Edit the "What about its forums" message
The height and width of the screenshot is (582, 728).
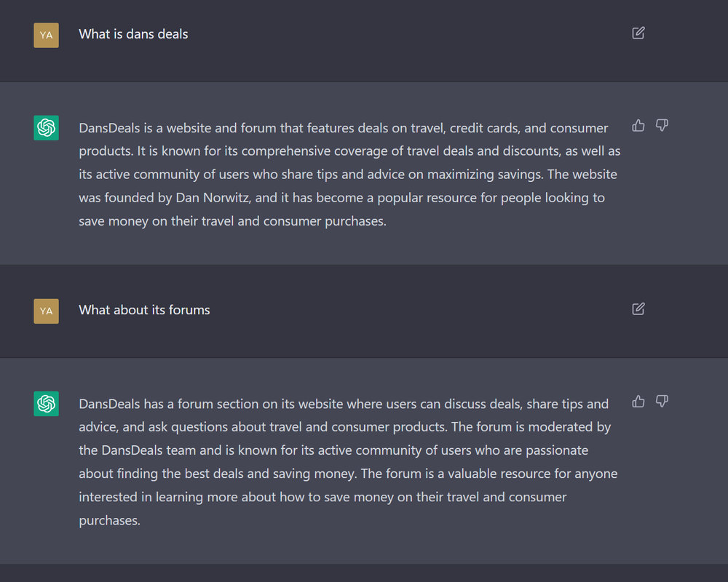tap(638, 308)
